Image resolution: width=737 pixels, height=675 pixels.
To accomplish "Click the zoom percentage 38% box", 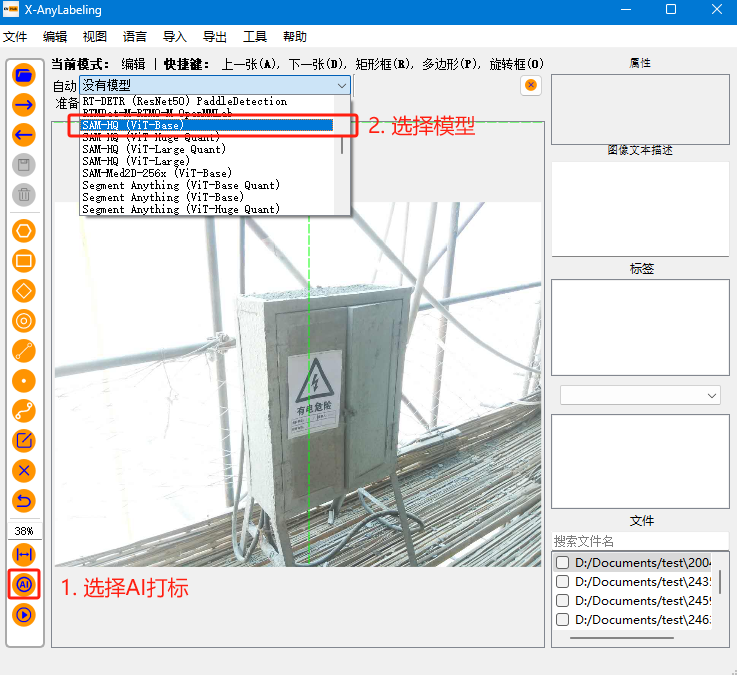I will (24, 531).
